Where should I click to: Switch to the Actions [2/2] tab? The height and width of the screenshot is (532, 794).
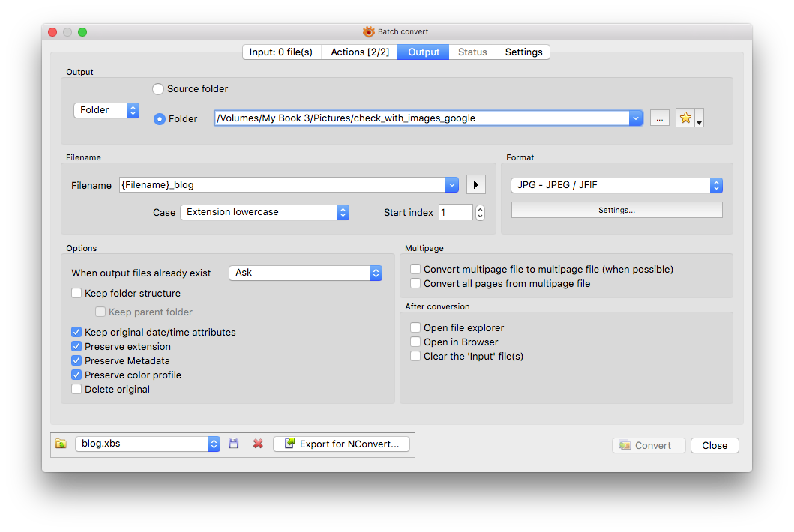360,52
